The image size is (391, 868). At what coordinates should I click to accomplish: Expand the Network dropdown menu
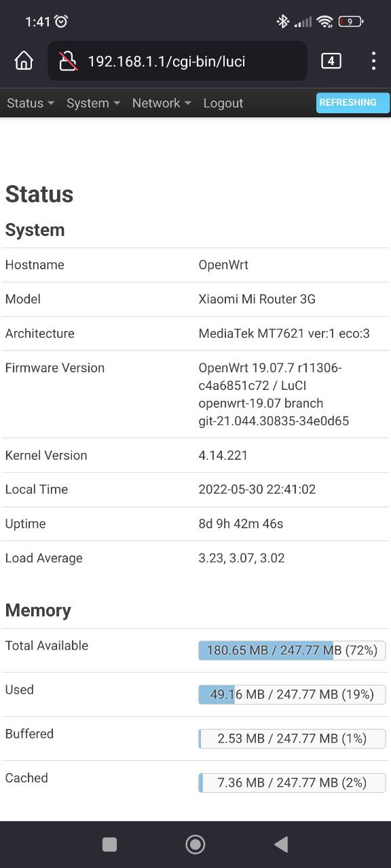[162, 103]
